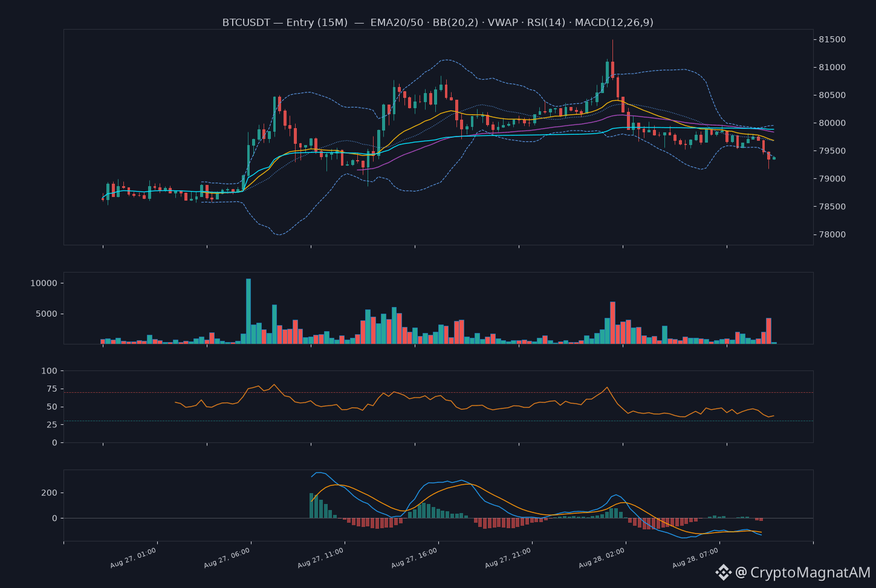This screenshot has width=876, height=588.
Task: Click the 10000 volume axis label
Action: click(44, 283)
